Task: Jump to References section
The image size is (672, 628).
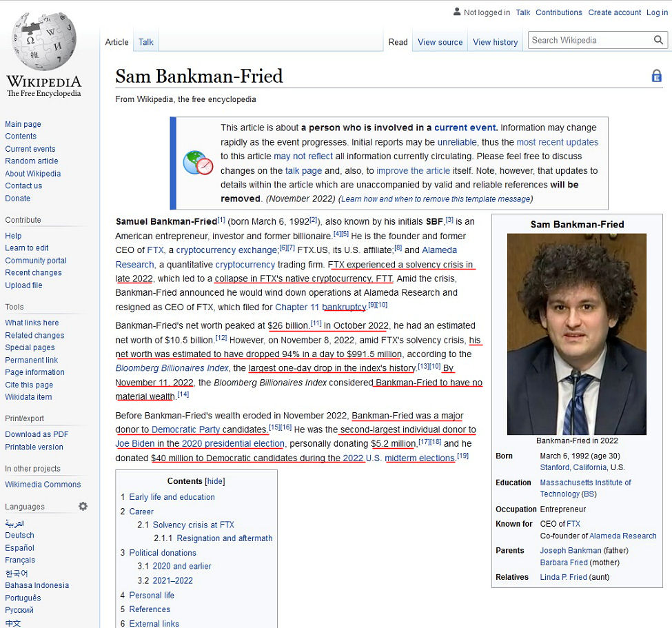Action: (x=150, y=609)
